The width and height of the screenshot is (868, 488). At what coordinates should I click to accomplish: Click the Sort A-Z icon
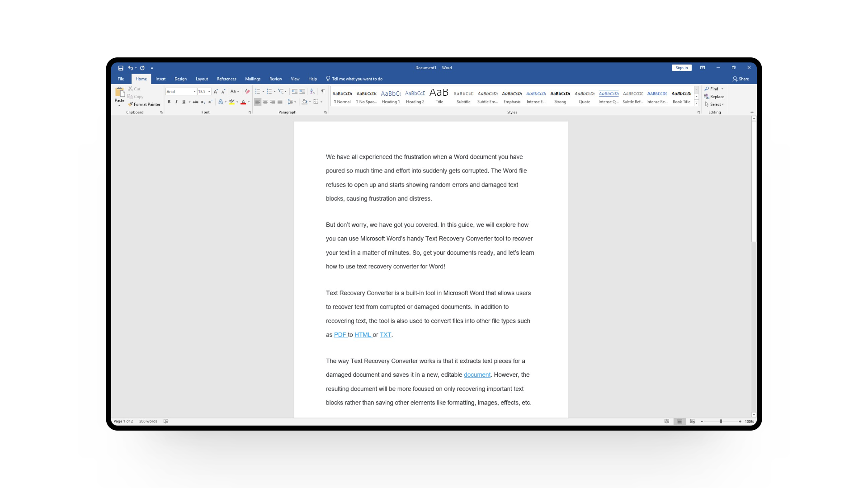point(312,91)
